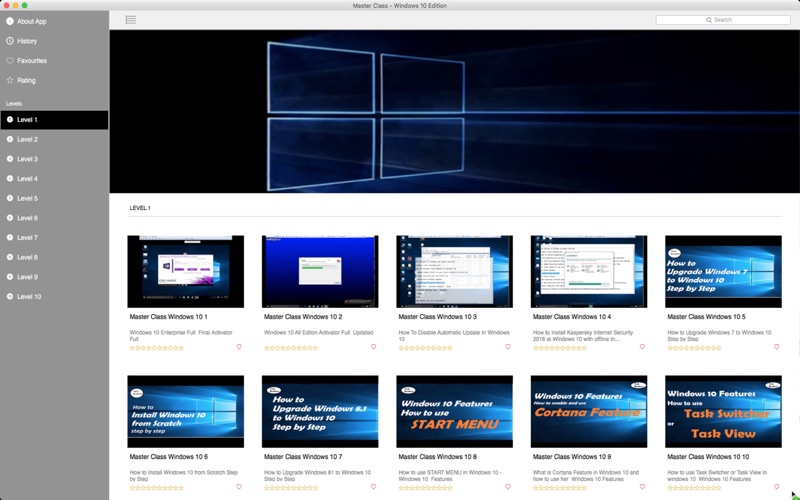Play the Upgrade Windows 7 video thumbnail
The width and height of the screenshot is (800, 500).
723,271
